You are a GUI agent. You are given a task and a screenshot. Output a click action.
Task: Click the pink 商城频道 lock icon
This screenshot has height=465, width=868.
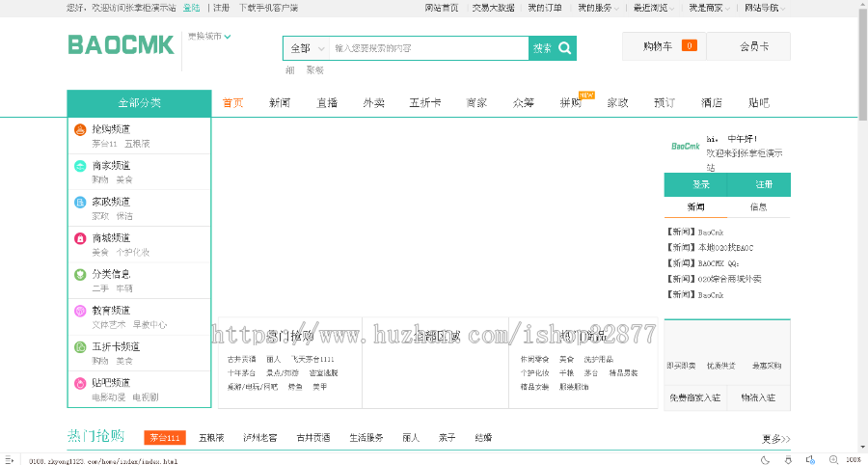pos(80,238)
